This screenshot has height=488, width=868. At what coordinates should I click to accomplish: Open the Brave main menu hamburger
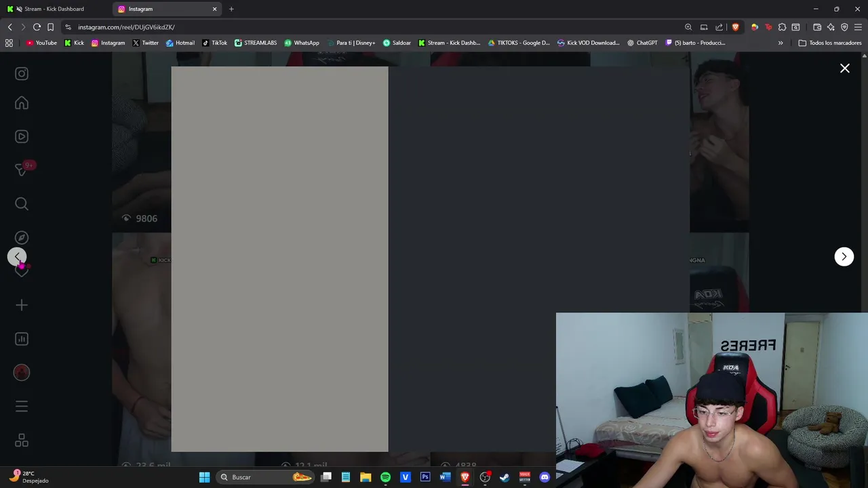[x=858, y=27]
